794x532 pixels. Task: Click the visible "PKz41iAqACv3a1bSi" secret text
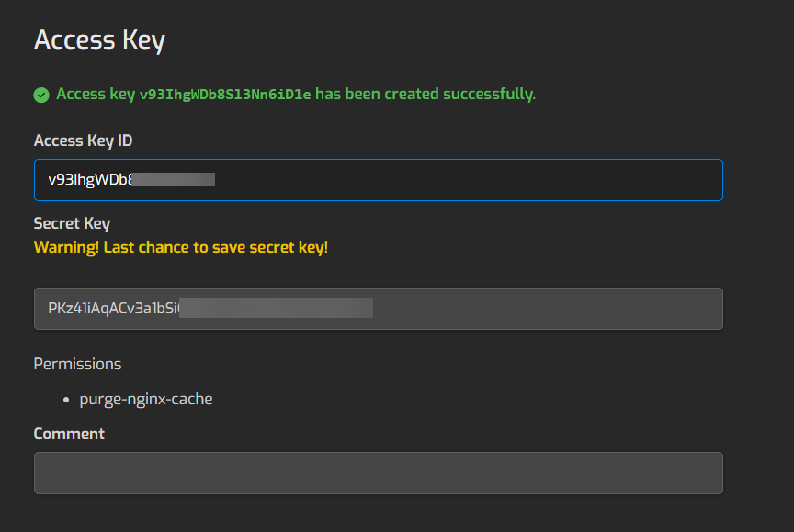pyautogui.click(x=112, y=309)
